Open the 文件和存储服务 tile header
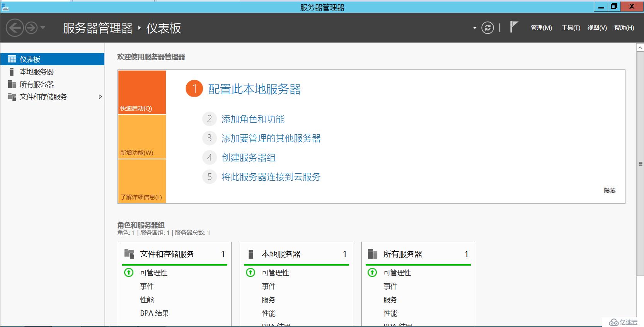 pos(175,254)
